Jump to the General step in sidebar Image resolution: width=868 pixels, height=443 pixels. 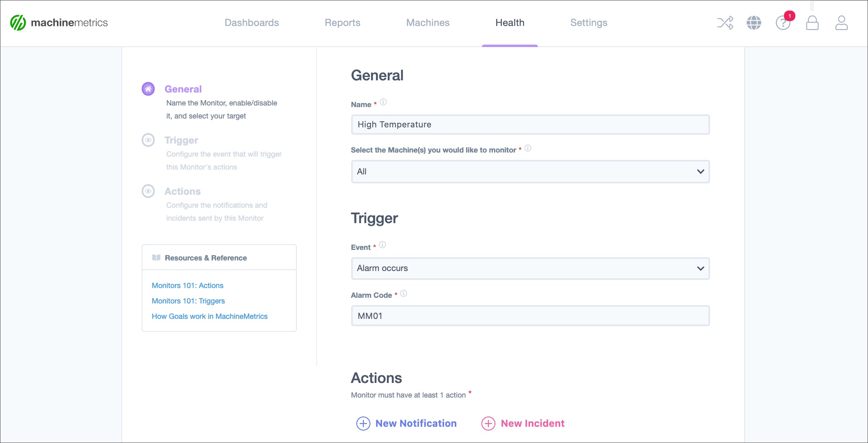[x=183, y=89]
